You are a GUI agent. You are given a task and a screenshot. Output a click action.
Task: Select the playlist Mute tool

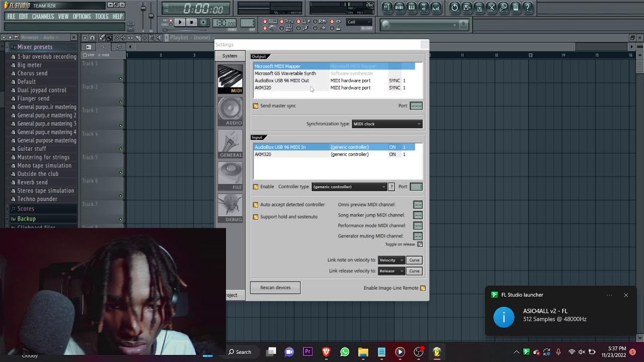[123, 38]
